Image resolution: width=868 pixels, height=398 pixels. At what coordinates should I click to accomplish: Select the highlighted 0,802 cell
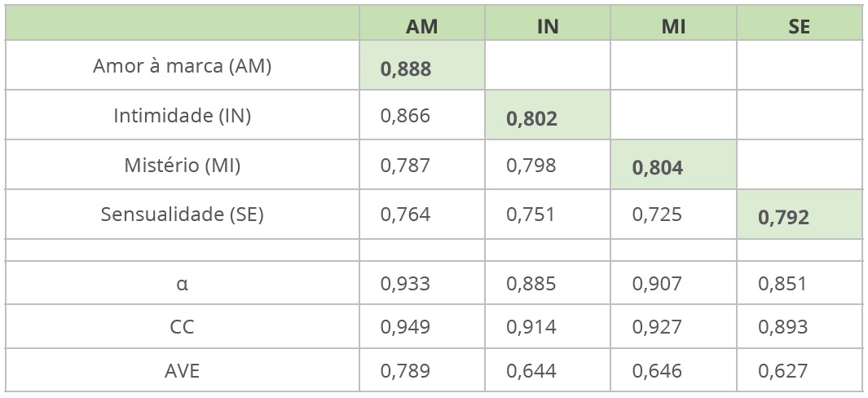click(x=531, y=119)
